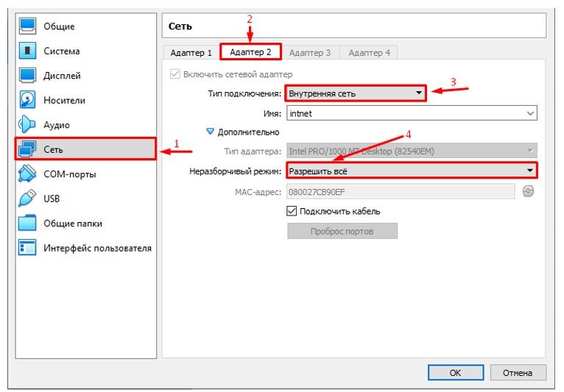Viewport: 564px width, 392px height.
Task: Click the Отмена button
Action: click(518, 373)
